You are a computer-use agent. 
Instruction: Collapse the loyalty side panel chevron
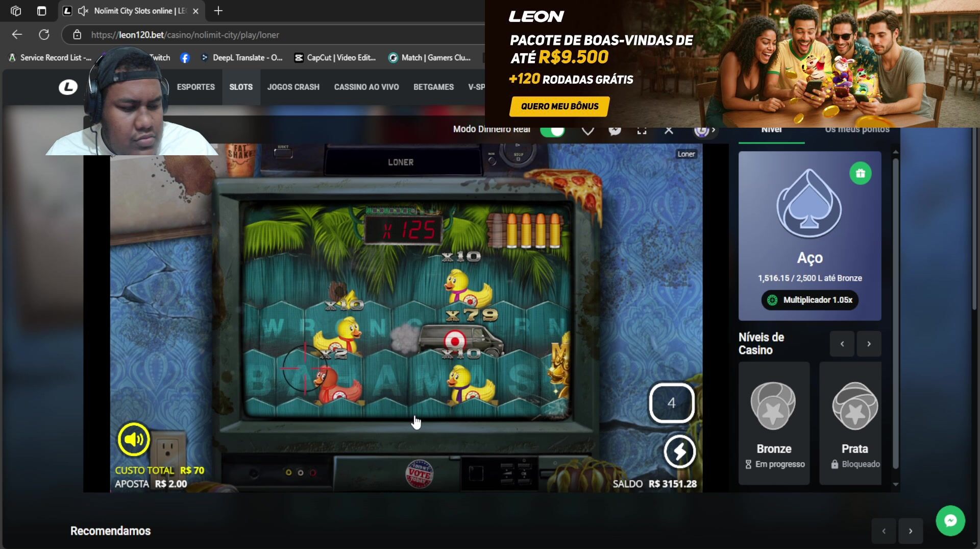coord(713,131)
